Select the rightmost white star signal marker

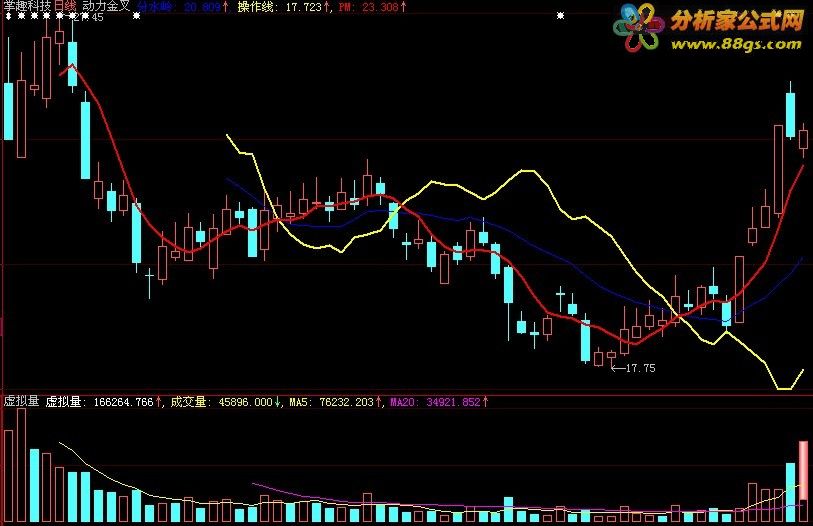pyautogui.click(x=560, y=16)
